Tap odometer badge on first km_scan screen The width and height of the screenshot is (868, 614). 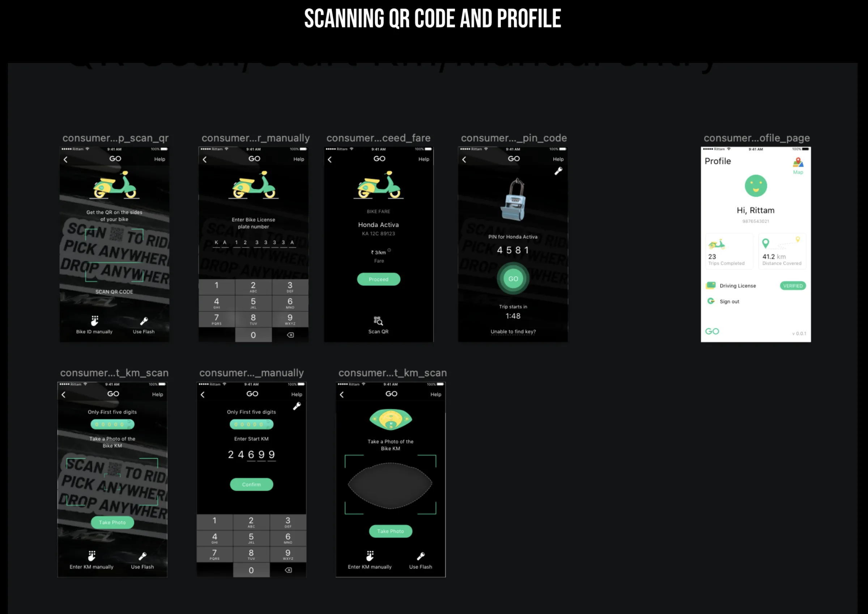coord(112,424)
